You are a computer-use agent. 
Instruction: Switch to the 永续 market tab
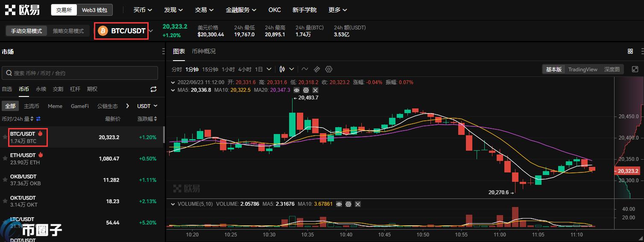(x=41, y=89)
